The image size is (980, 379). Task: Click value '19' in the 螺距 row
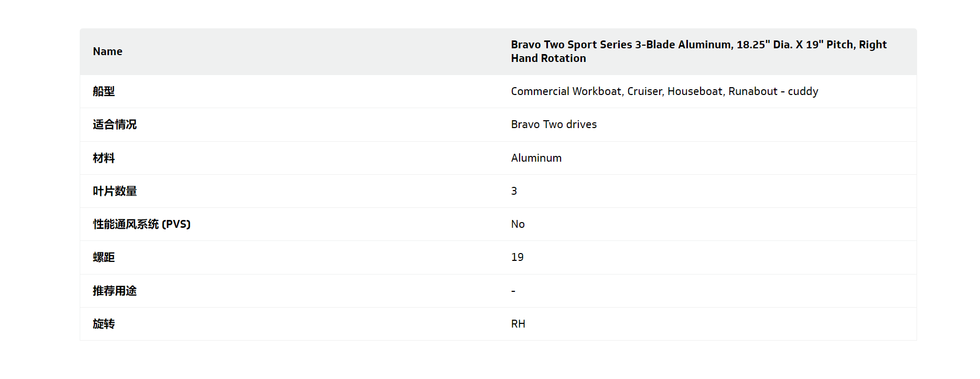518,257
